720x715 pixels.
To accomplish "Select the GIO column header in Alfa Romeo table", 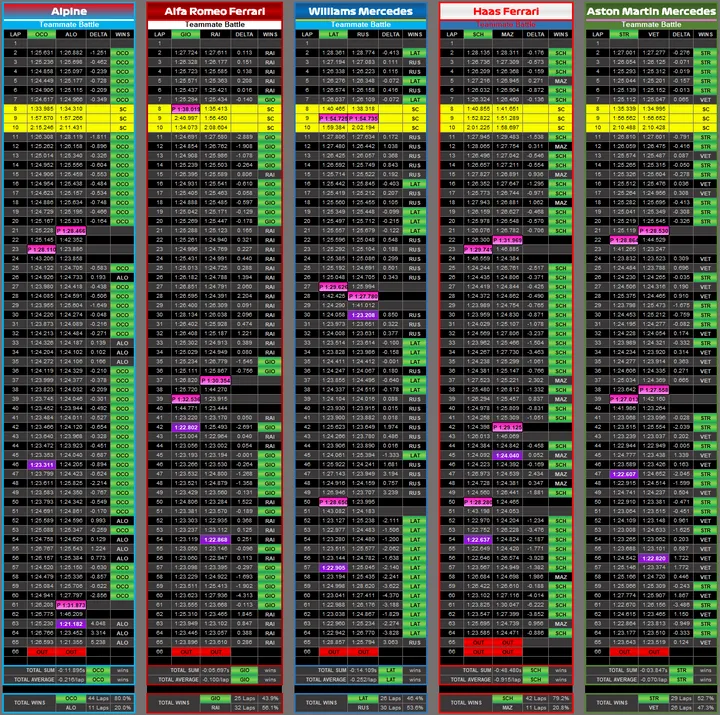I will 186,34.
